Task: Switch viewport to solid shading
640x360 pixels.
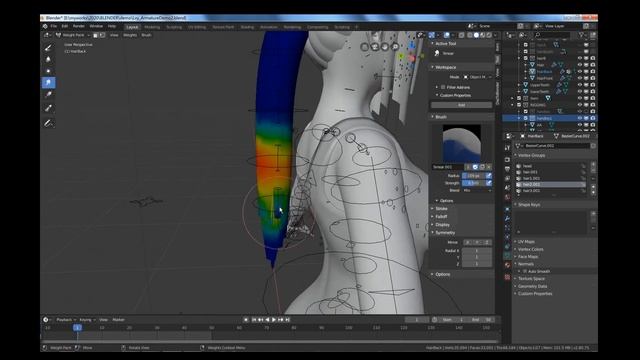Action: tap(476, 35)
